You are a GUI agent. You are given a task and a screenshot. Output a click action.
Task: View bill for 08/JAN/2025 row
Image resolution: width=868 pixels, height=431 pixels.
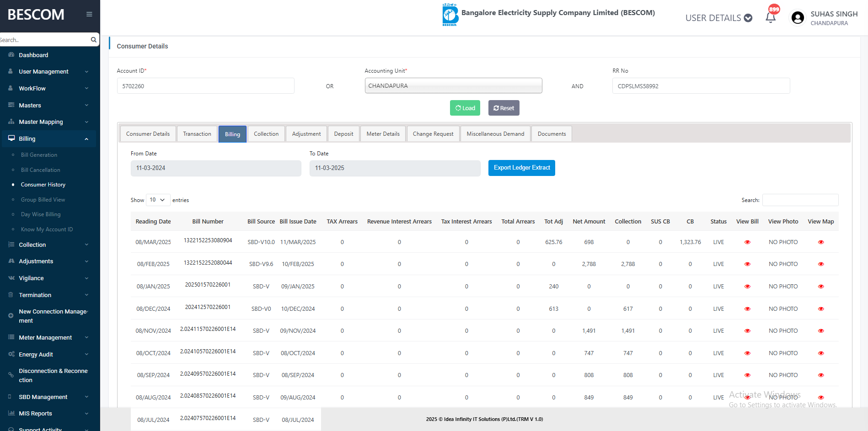click(x=747, y=287)
